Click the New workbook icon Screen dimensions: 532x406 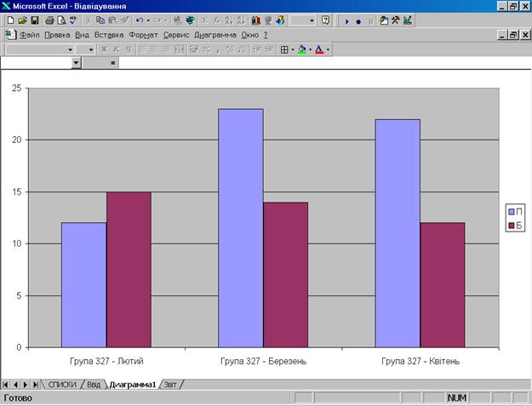[10, 20]
